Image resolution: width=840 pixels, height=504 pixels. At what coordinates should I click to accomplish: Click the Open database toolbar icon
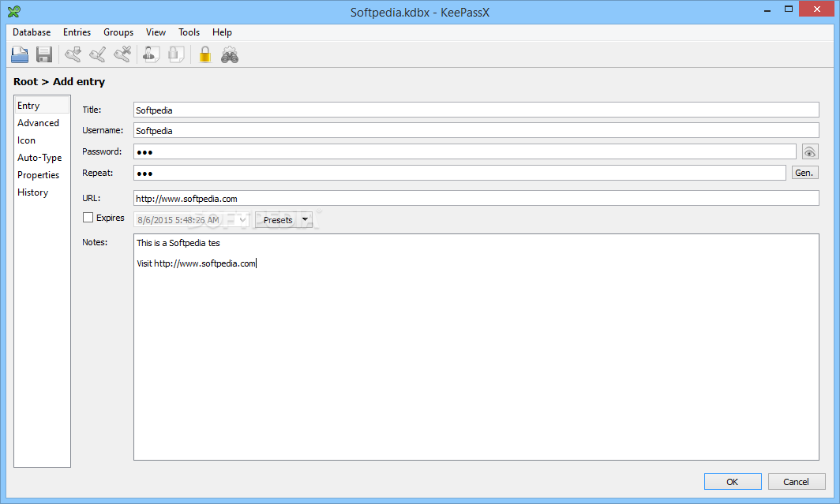click(x=20, y=54)
